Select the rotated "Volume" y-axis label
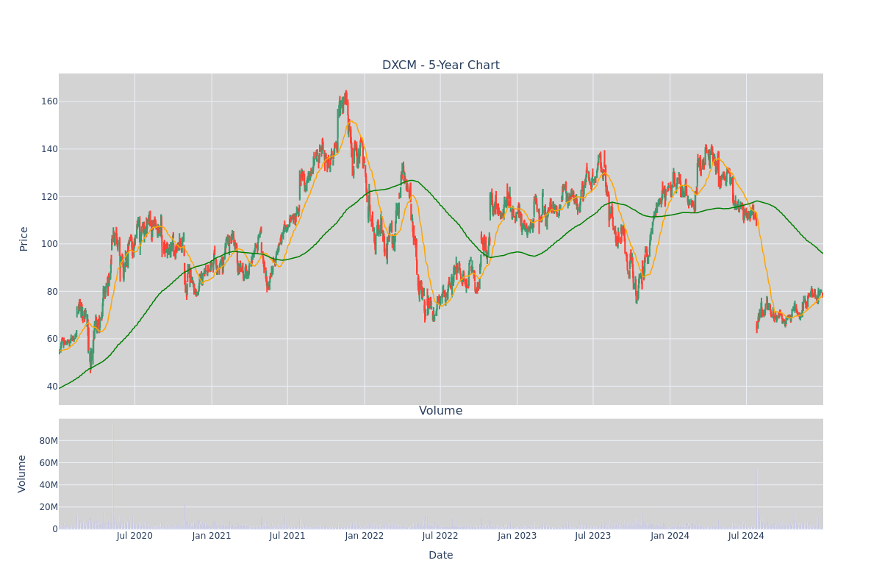The width and height of the screenshot is (882, 588). (x=22, y=473)
